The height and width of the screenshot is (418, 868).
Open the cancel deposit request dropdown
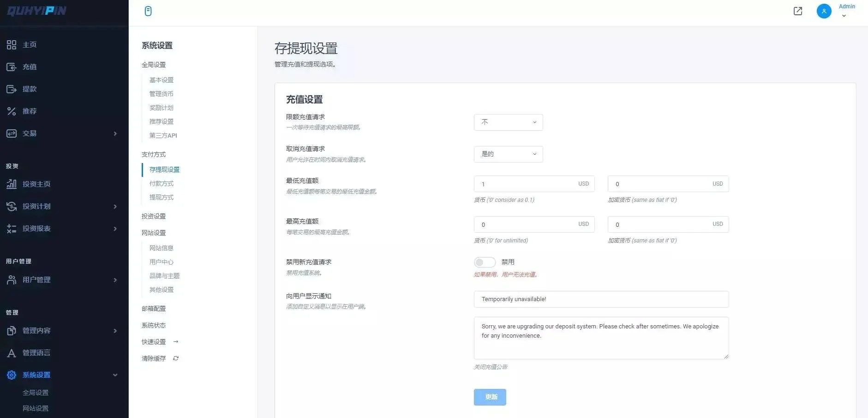[508, 154]
